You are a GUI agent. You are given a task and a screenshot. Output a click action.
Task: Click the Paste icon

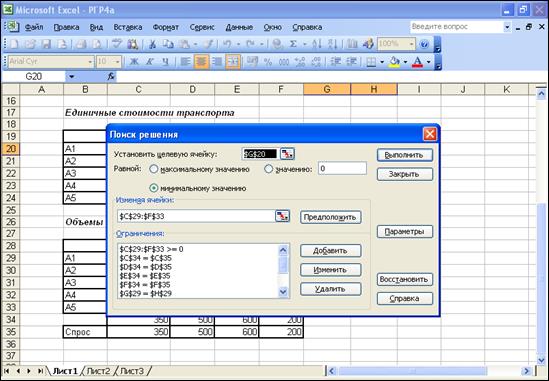coord(184,44)
